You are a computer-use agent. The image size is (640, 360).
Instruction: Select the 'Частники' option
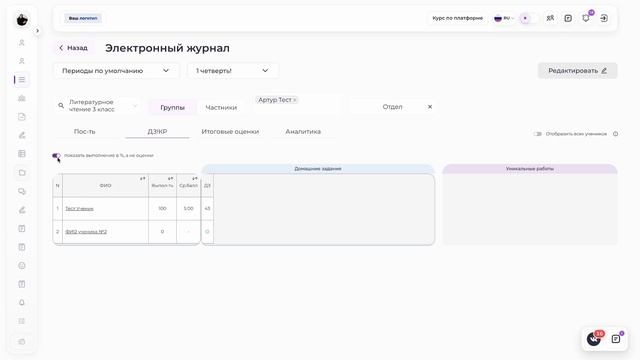coord(221,107)
